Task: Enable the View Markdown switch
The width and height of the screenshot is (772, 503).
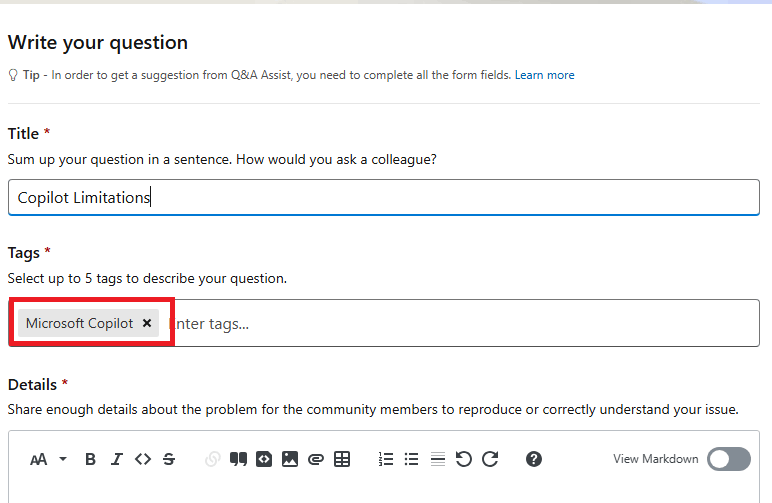Action: [x=729, y=459]
